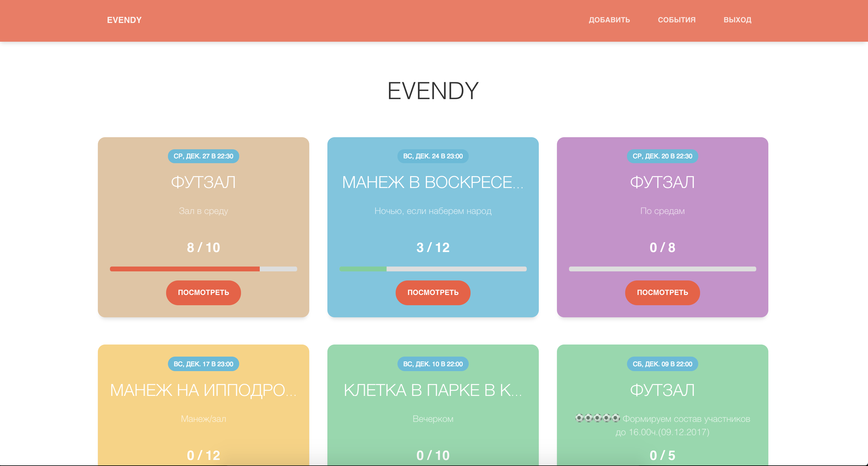Screen dimensions: 868x466
Task: Click the date badge СБ, ДЕК. 09 В 22:00
Action: [x=662, y=364]
